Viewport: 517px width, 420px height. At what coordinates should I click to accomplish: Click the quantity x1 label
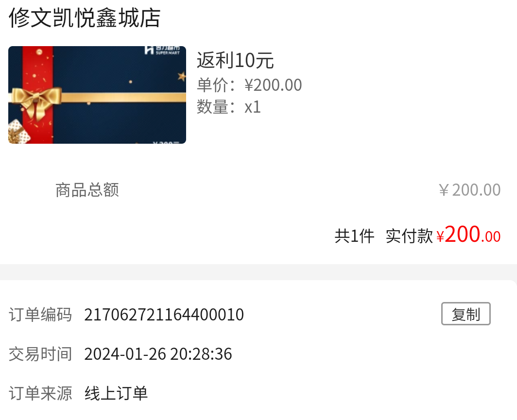[x=253, y=107]
